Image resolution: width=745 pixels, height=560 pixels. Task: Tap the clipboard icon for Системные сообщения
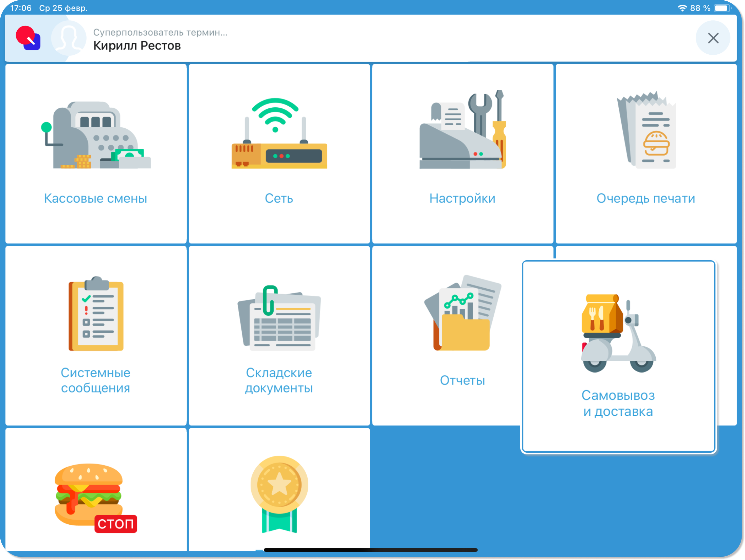click(x=96, y=314)
